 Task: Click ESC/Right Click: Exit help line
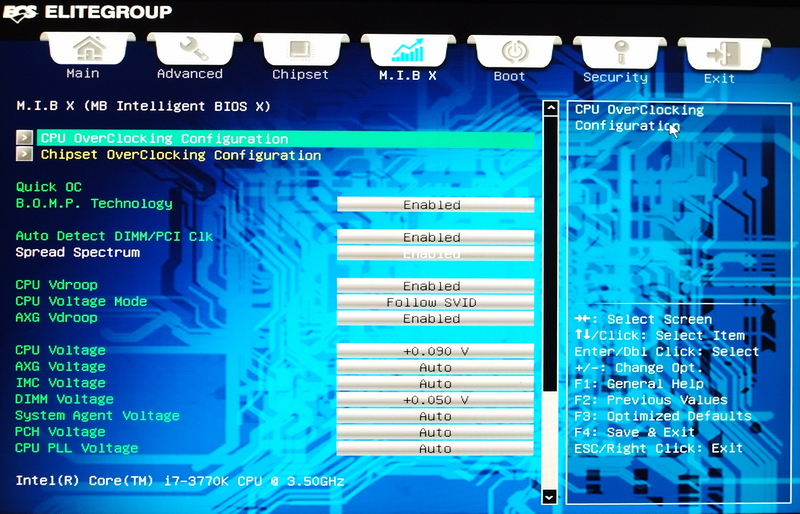click(659, 449)
